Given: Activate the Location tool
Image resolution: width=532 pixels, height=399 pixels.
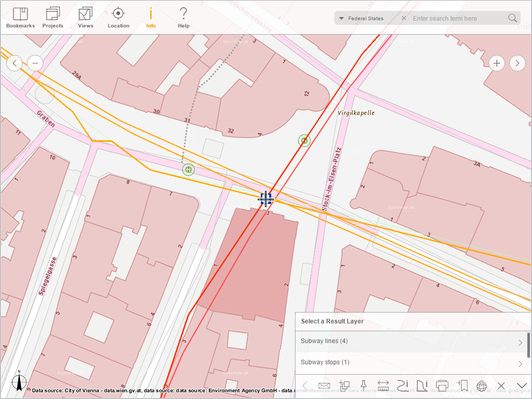Looking at the screenshot, I should click(x=118, y=17).
